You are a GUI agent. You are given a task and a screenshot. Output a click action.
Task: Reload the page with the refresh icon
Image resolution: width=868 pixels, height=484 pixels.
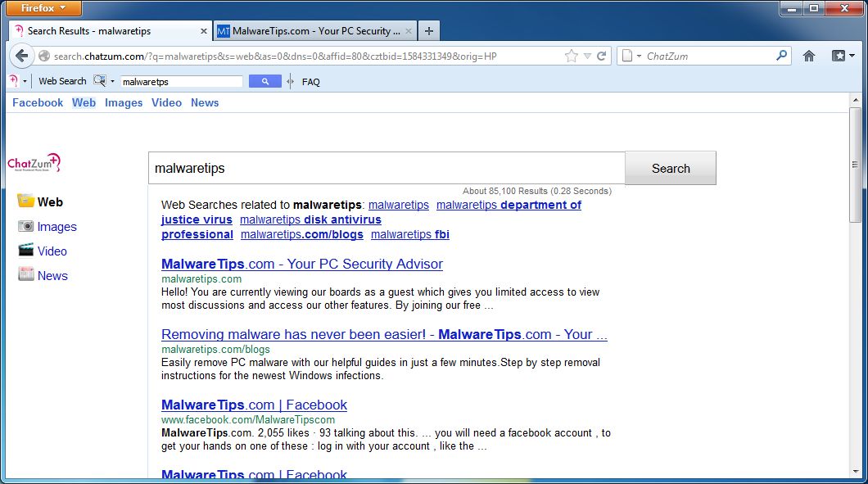pos(601,56)
